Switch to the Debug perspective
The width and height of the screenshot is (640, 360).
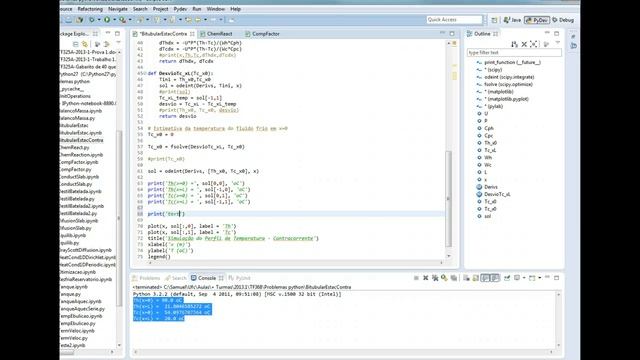[x=563, y=20]
